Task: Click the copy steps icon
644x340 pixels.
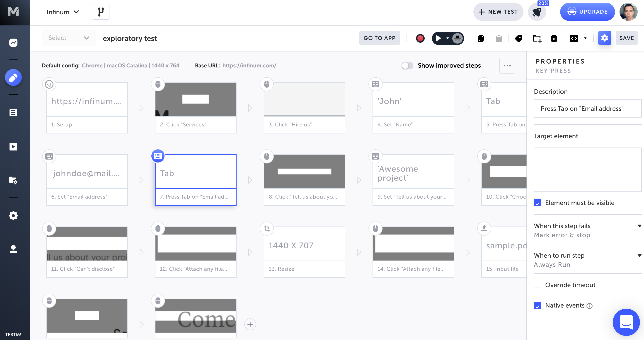Action: point(481,38)
